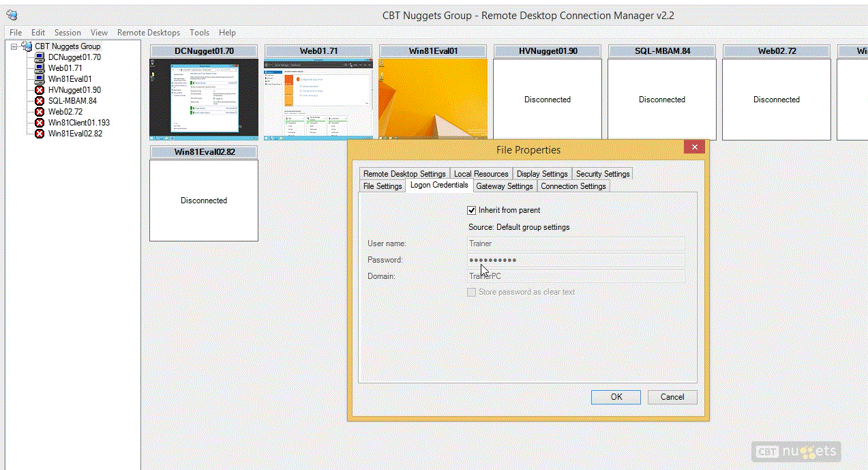Click the Web01.71 thumbnail title bar
The height and width of the screenshot is (470, 868).
318,51
